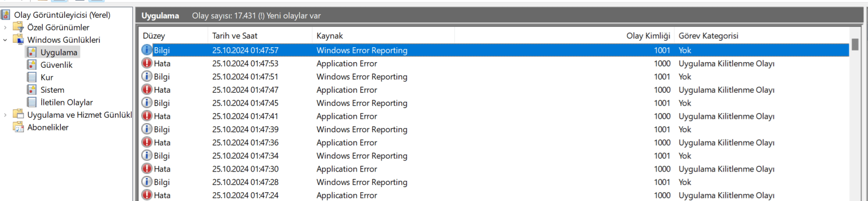Select the 25.10.2024 01:47:57 date cell
The width and height of the screenshot is (868, 201).
(x=245, y=50)
